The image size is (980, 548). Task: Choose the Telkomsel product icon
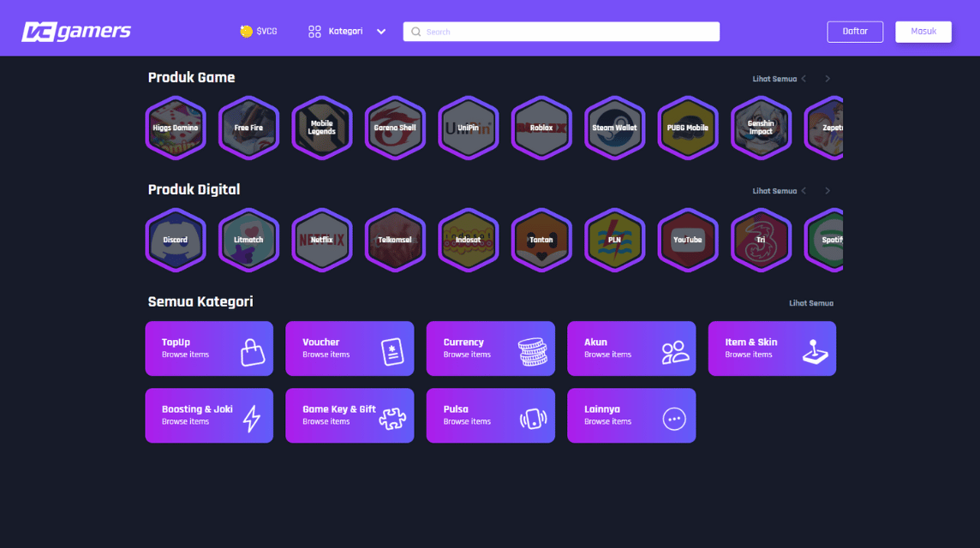395,240
